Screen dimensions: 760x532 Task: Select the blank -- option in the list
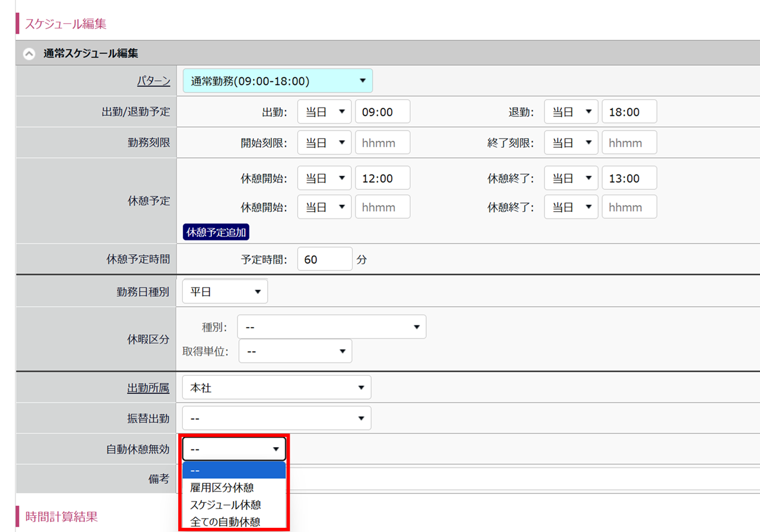click(x=234, y=470)
